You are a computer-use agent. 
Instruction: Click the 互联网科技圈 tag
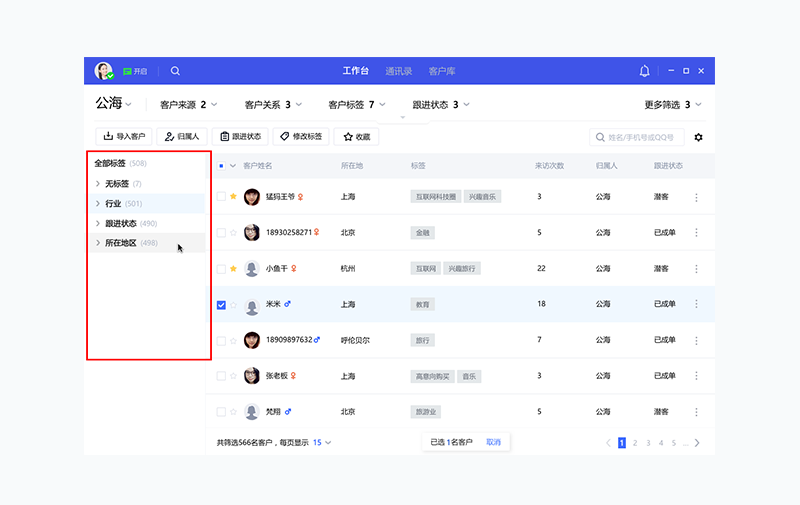pyautogui.click(x=436, y=197)
